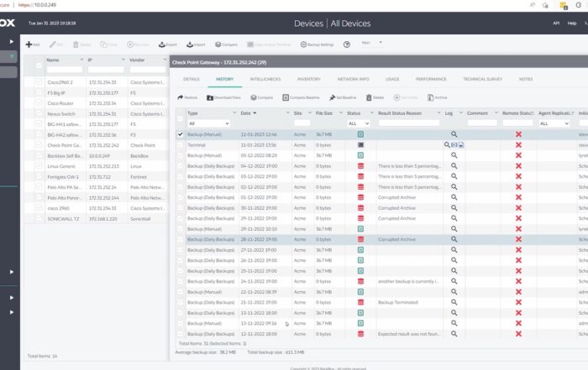588x370 pixels.
Task: Open the Type filter dropdown showing All
Action: coord(208,123)
